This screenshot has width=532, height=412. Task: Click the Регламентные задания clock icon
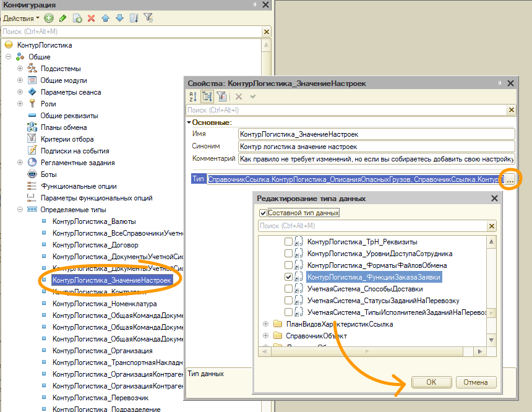pos(32,162)
